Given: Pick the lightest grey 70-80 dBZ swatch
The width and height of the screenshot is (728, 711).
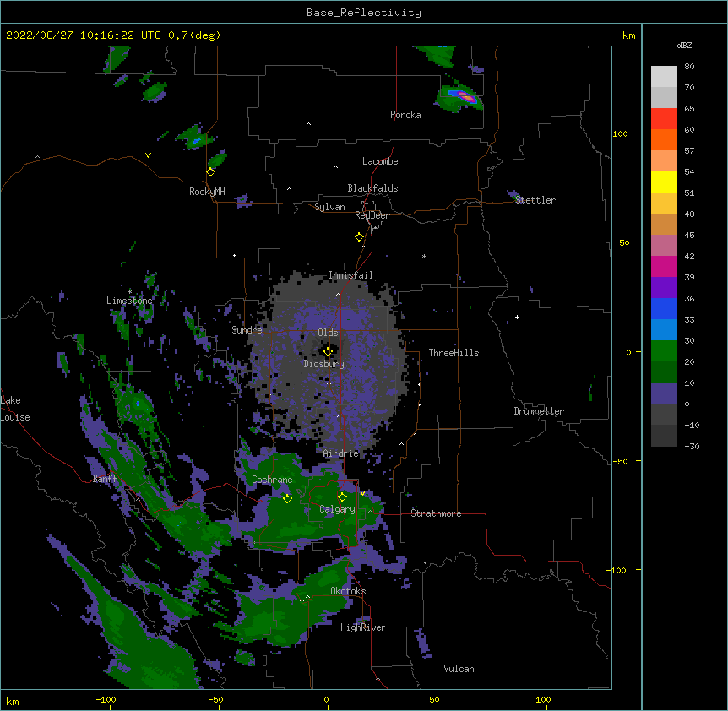Looking at the screenshot, I should pos(664,76).
